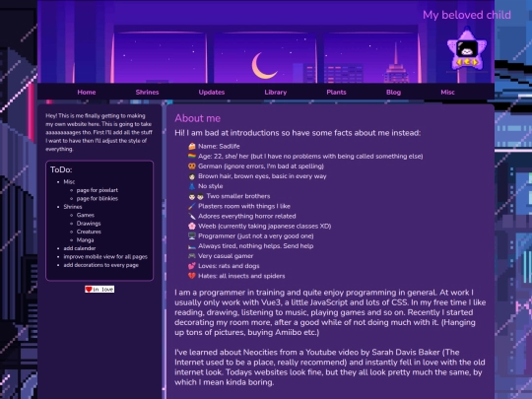Screen dimensions: 532x399
Task: Open the Updates nav link
Action: tap(212, 92)
